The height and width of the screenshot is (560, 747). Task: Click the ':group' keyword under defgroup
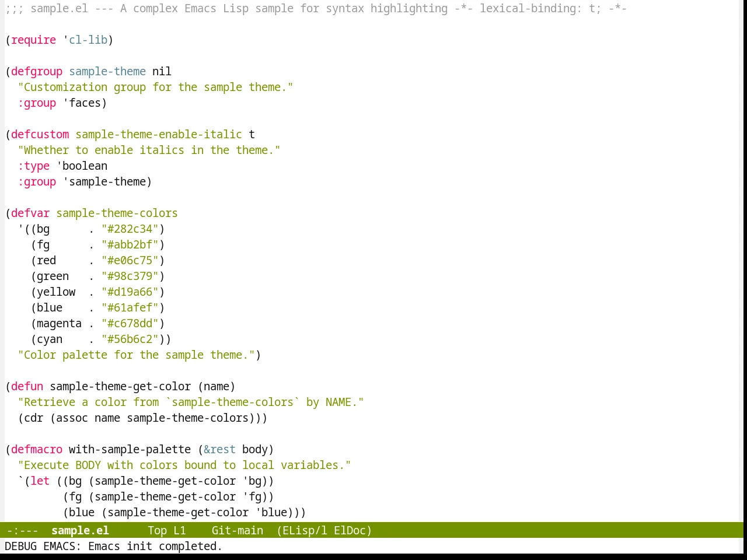click(x=37, y=103)
